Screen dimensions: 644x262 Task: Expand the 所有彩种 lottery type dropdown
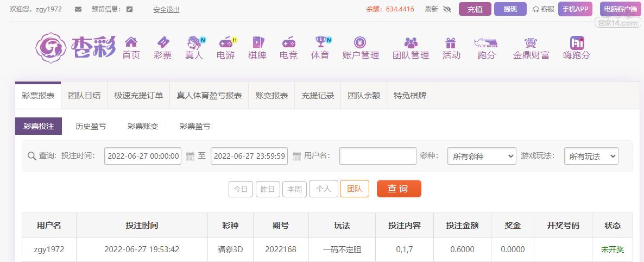(x=481, y=157)
